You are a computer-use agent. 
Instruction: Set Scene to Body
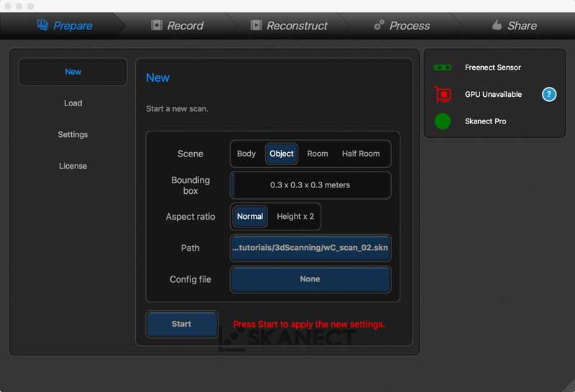point(246,154)
